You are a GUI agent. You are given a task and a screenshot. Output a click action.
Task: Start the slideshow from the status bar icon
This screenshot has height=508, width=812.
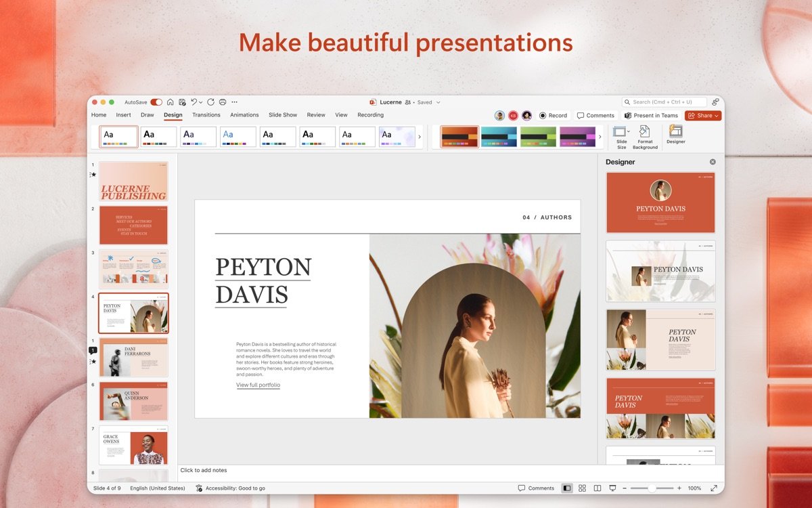613,488
